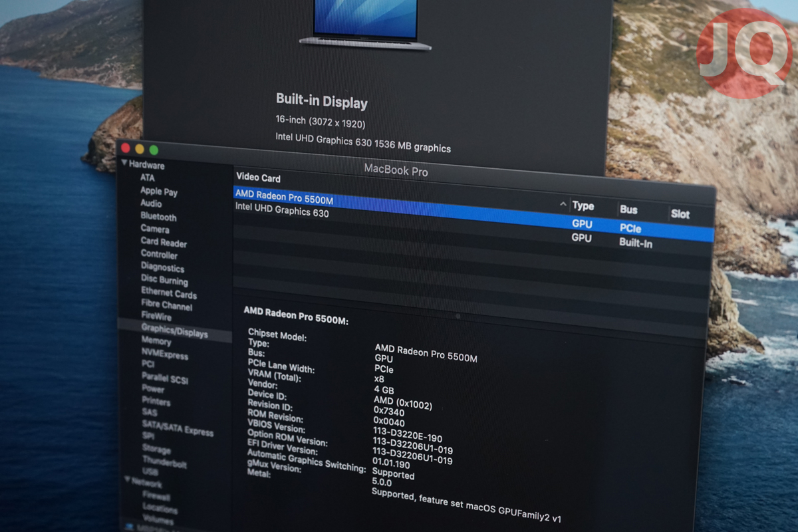Viewport: 798px width, 532px height.
Task: Open Storage in the sidebar
Action: point(156,450)
